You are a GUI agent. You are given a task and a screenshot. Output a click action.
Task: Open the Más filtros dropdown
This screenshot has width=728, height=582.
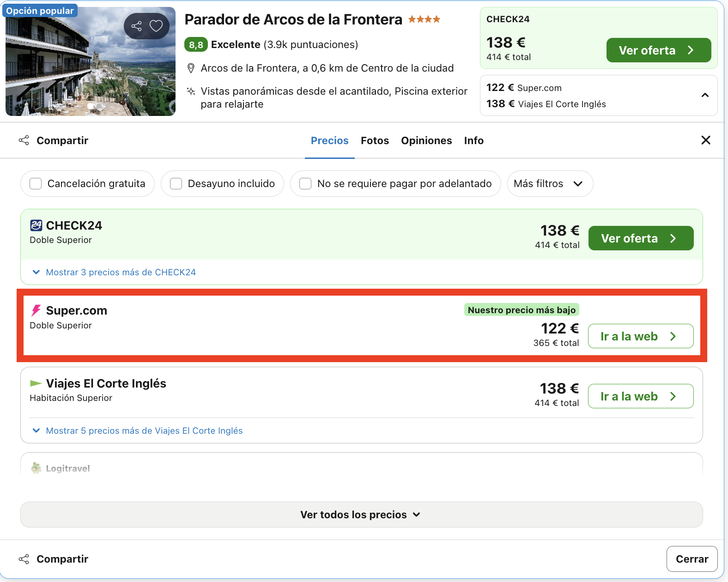[550, 184]
